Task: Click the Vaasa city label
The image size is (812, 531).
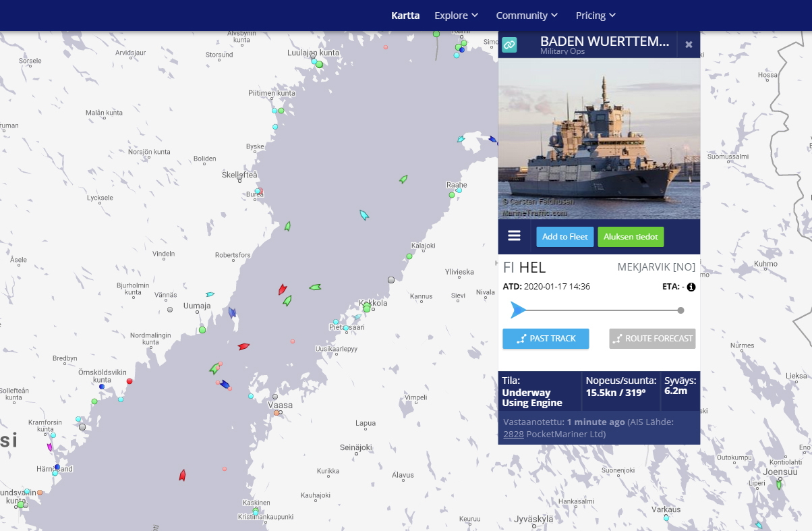Action: 281,406
